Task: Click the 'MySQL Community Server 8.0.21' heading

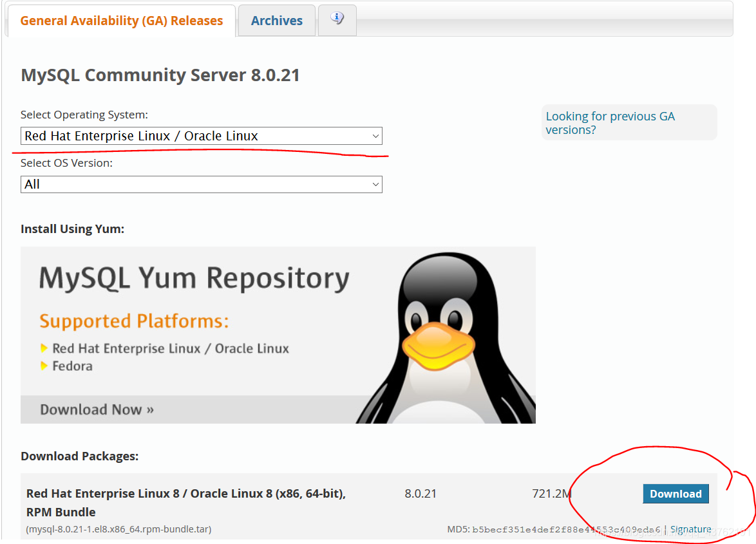Action: pyautogui.click(x=160, y=75)
